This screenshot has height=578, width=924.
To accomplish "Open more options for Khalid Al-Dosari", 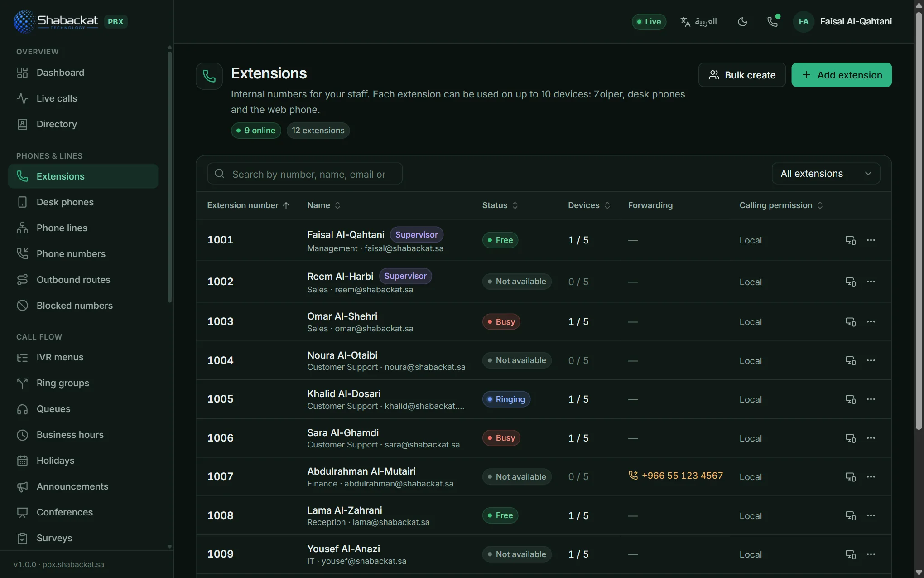I will click(871, 399).
